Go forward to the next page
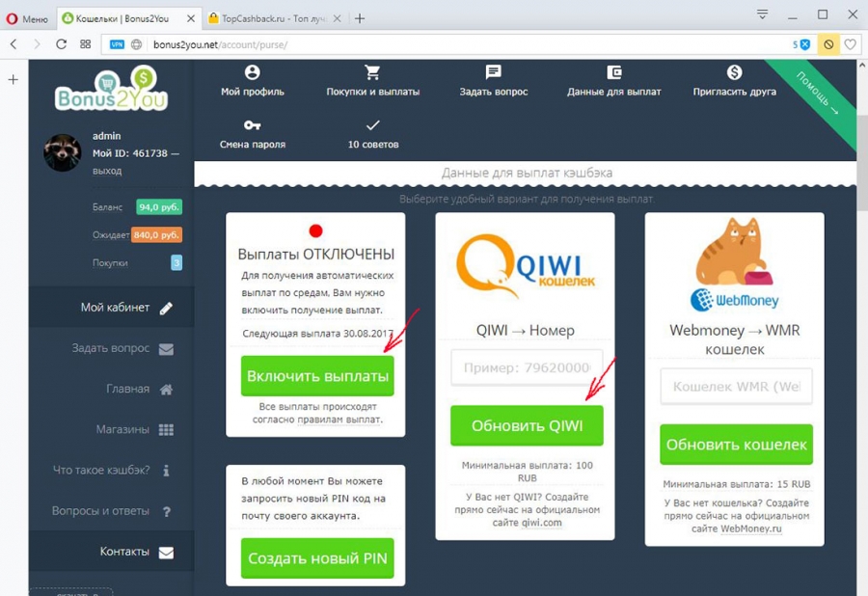This screenshot has height=596, width=868. tap(37, 44)
